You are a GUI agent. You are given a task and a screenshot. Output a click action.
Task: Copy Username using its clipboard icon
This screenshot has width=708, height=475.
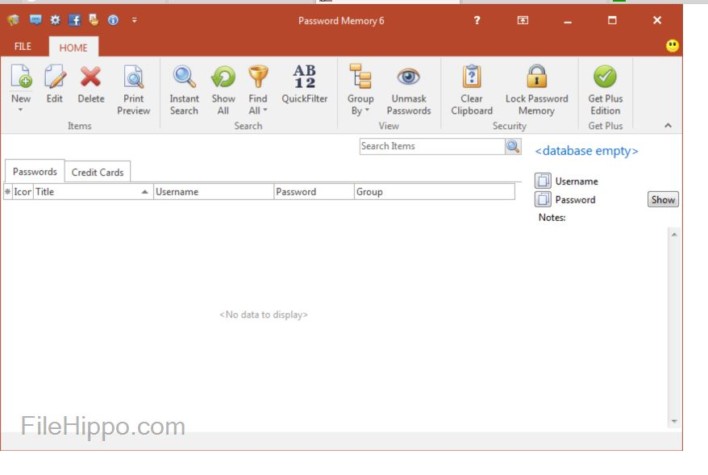543,181
